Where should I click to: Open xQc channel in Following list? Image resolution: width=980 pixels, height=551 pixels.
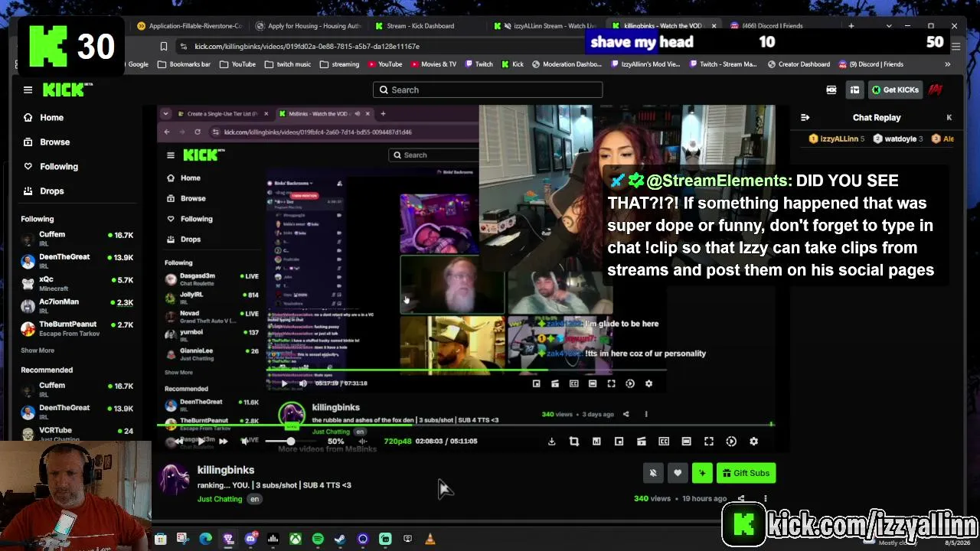click(x=77, y=283)
